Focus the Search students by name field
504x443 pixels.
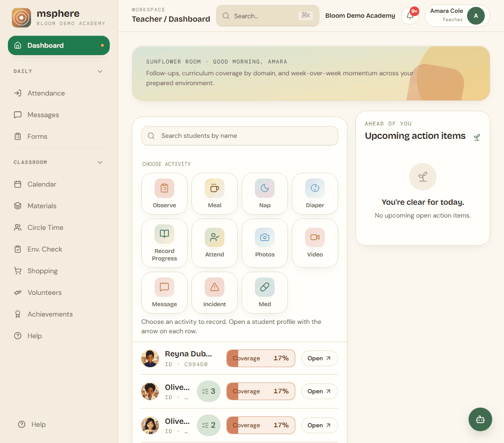point(240,136)
